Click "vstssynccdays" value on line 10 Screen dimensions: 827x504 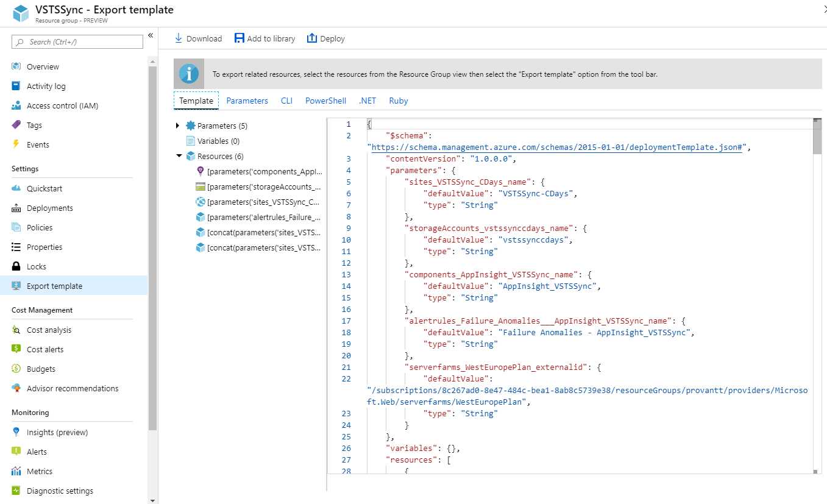(x=534, y=240)
